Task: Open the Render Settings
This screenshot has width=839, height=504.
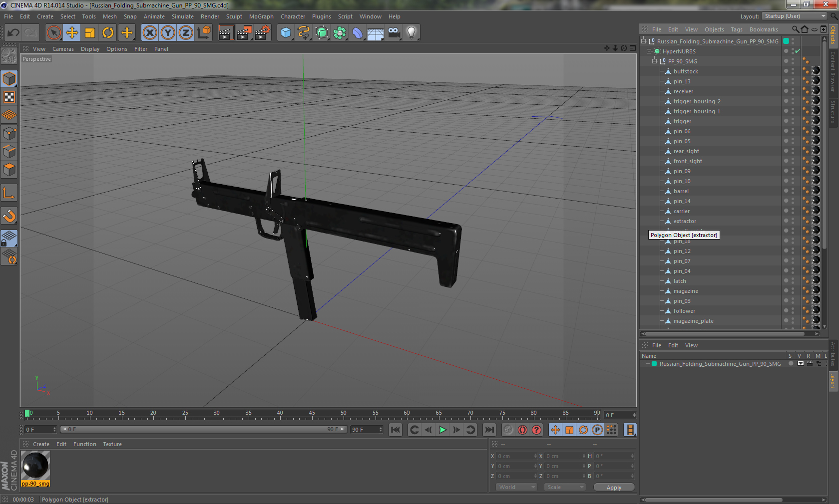Action: pyautogui.click(x=262, y=33)
